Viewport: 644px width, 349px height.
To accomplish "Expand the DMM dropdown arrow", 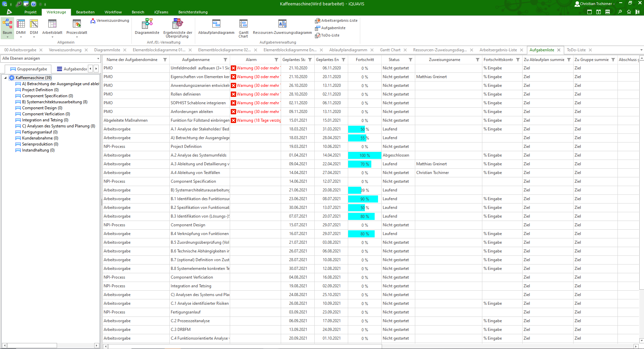I will (x=21, y=37).
